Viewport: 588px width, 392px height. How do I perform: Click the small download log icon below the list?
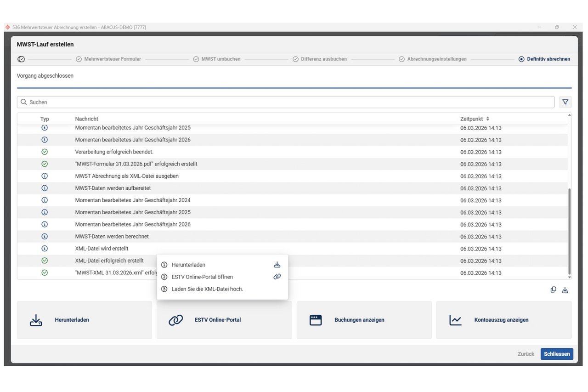point(565,290)
